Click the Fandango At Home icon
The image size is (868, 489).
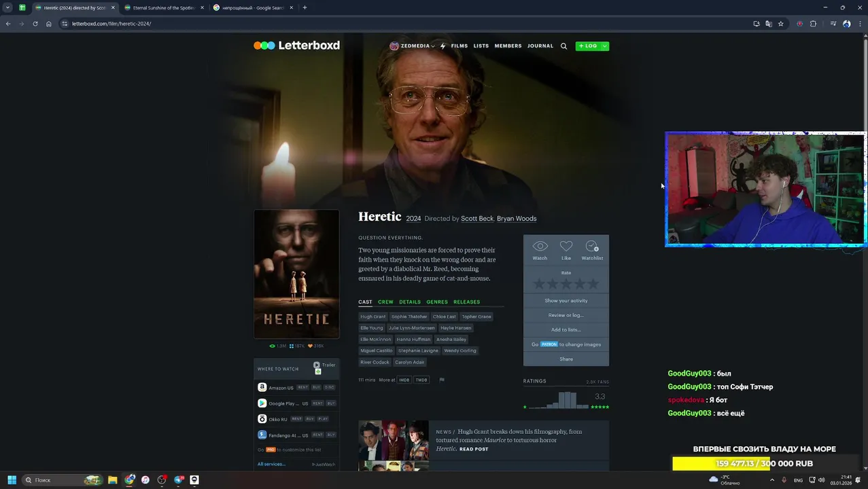pyautogui.click(x=262, y=435)
